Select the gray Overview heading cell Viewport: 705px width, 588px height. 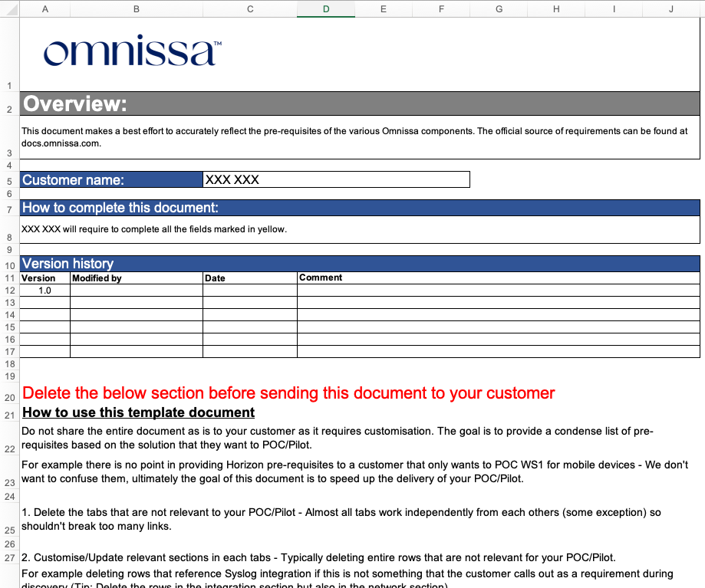tap(360, 104)
